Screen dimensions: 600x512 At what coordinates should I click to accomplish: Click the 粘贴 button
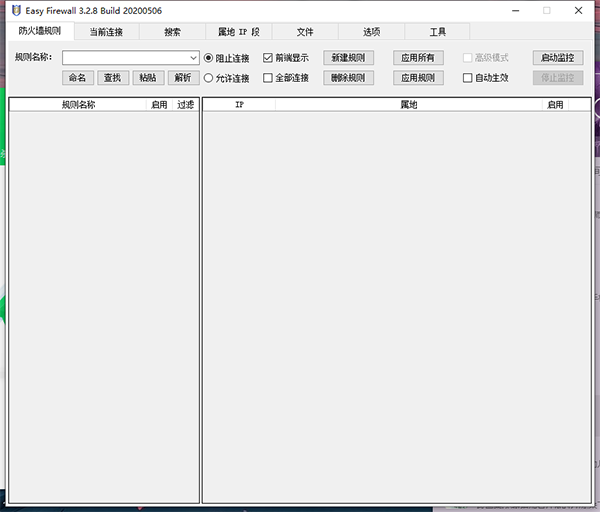(148, 78)
